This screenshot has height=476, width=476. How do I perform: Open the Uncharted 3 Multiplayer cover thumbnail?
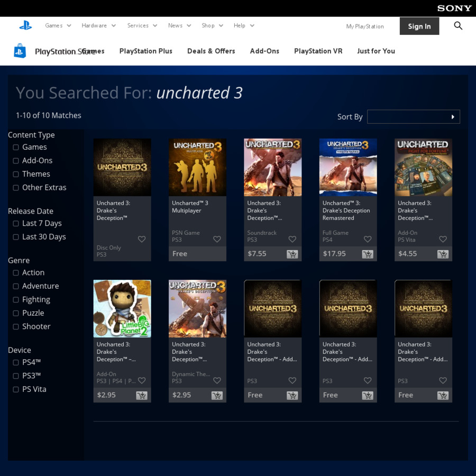(197, 167)
